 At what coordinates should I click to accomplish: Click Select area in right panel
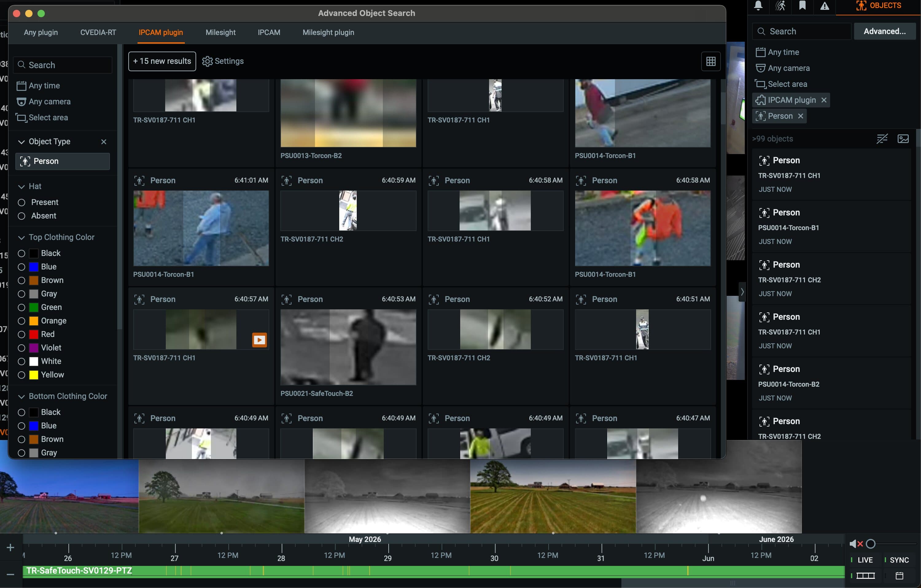[781, 84]
